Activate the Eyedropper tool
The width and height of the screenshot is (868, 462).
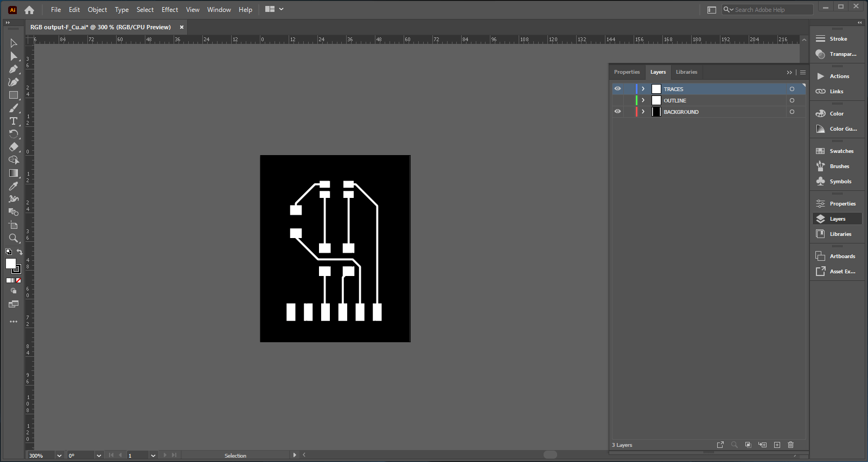coord(14,186)
